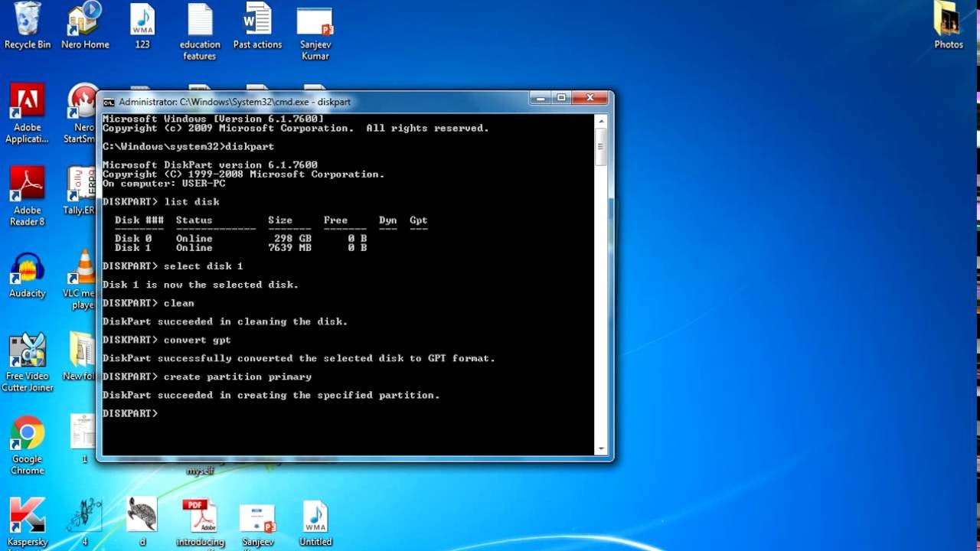Screen dimensions: 980x551
Task: Select the education features document icon
Action: [x=200, y=32]
